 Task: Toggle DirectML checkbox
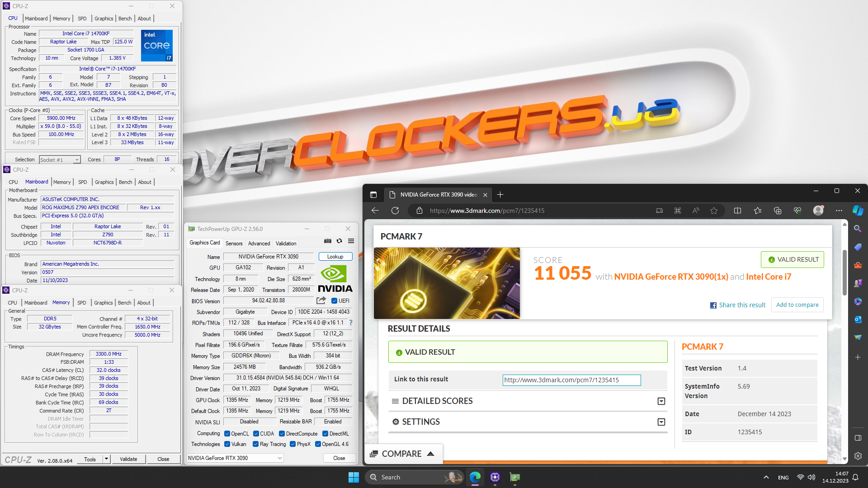point(325,434)
